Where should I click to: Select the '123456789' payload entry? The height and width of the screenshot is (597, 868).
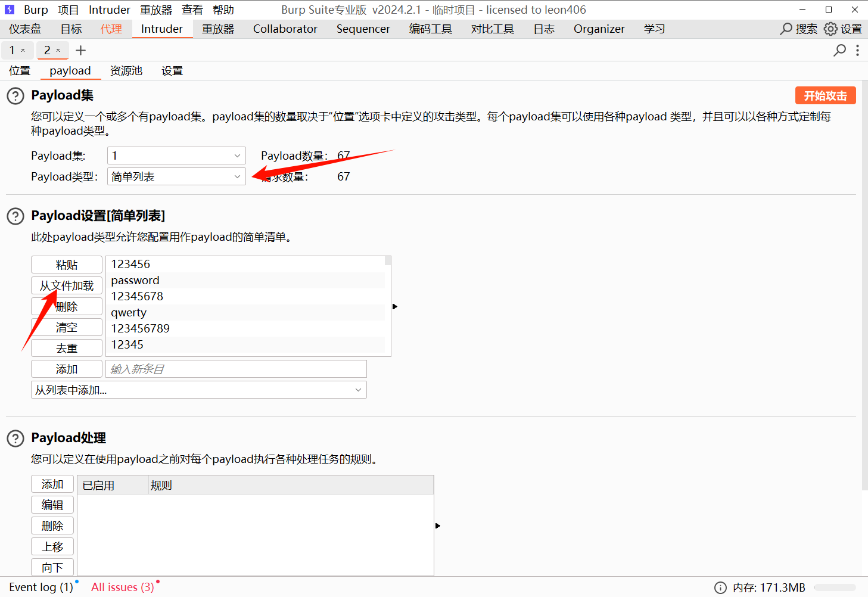pyautogui.click(x=245, y=328)
